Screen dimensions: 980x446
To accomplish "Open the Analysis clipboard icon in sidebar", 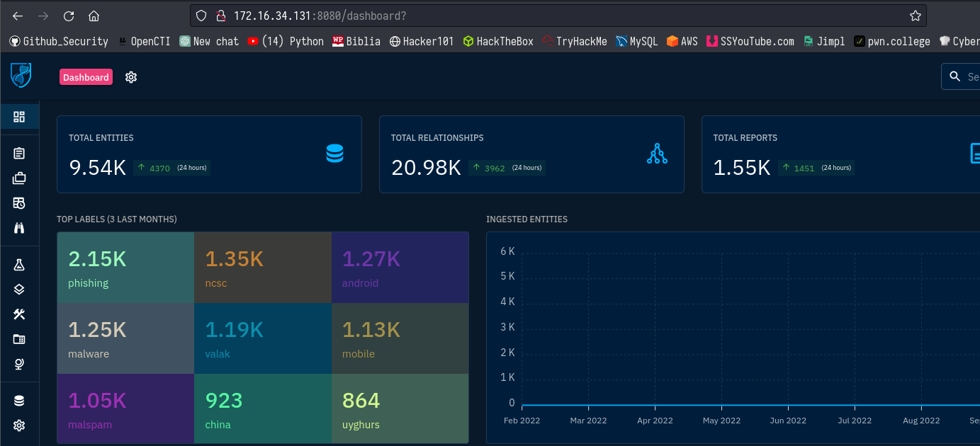I will tap(19, 153).
